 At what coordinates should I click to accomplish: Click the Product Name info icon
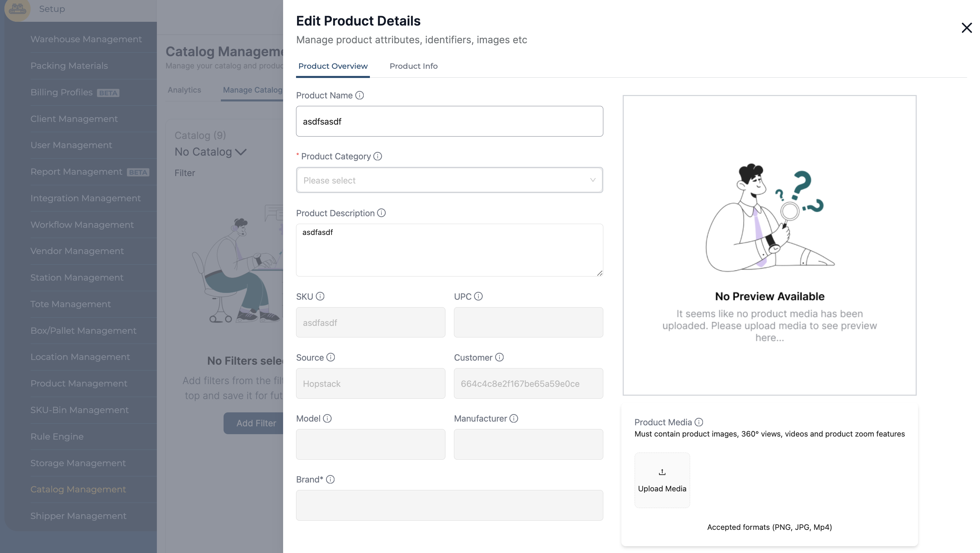pyautogui.click(x=360, y=96)
